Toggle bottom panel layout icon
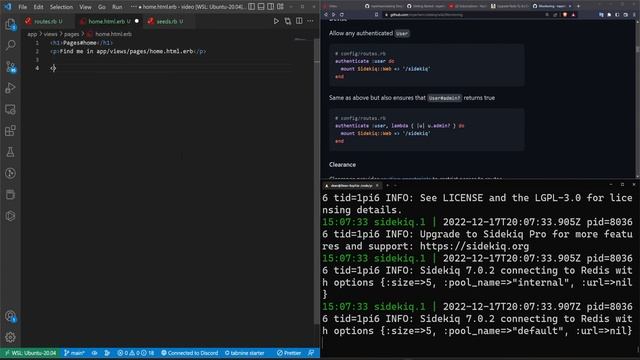The height and width of the screenshot is (360, 640). (261, 7)
